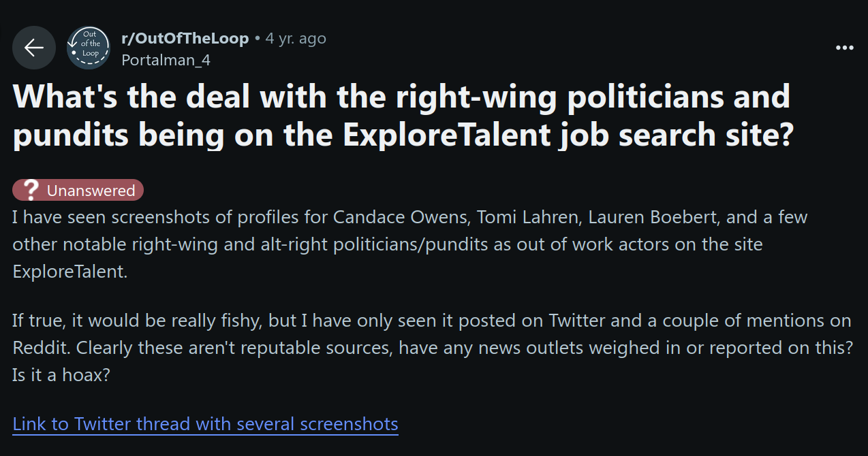Click the paragraph beginning 'If true, it would'
Image resolution: width=868 pixels, height=456 pixels.
[x=433, y=347]
